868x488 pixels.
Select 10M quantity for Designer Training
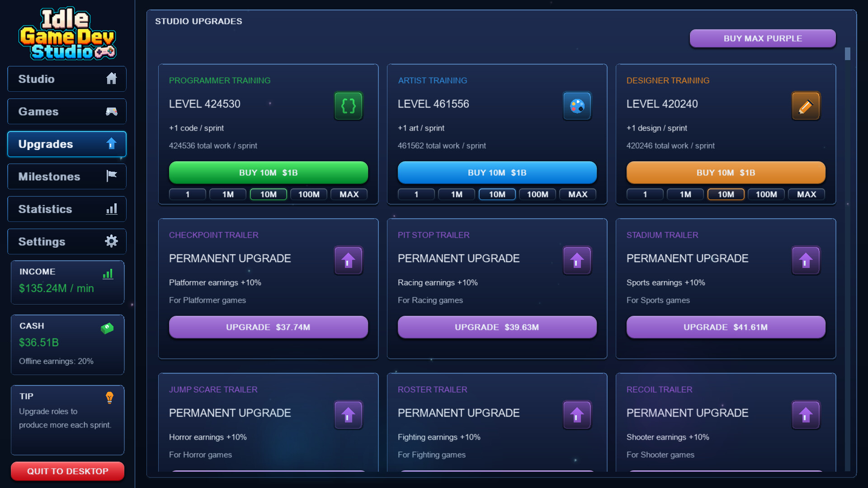tap(726, 194)
